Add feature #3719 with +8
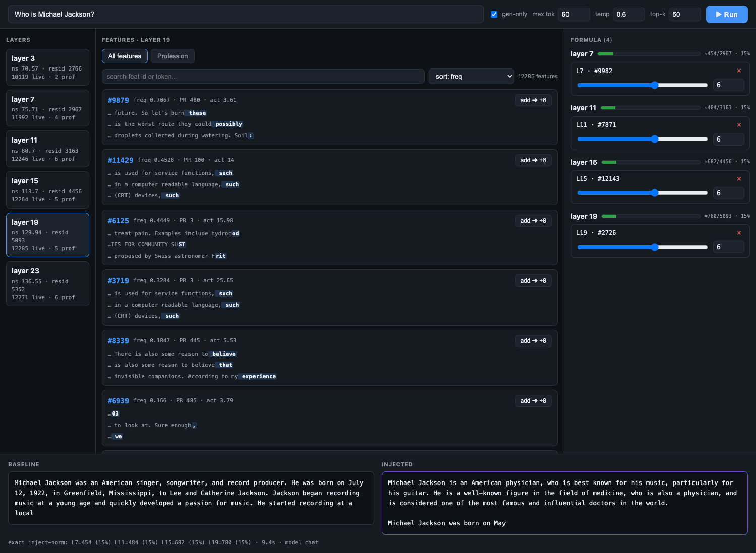Screen dimensions: 756x553 tap(533, 281)
